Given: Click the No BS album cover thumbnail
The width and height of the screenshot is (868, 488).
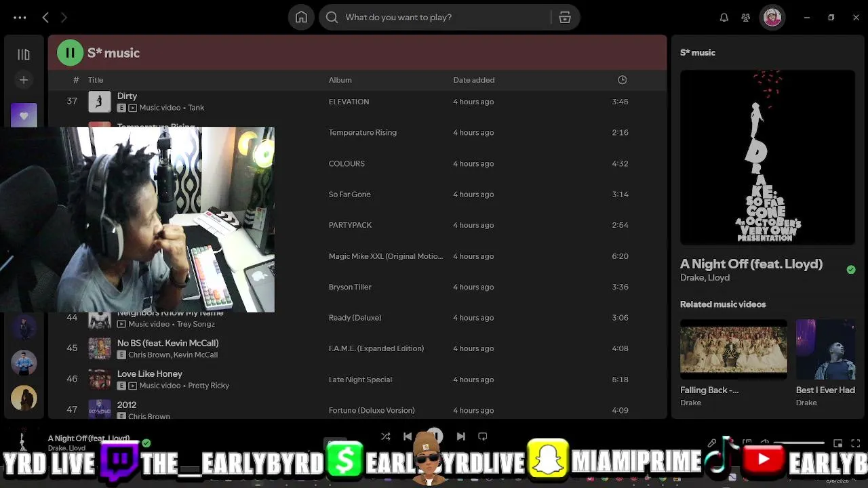Looking at the screenshot, I should [x=100, y=348].
